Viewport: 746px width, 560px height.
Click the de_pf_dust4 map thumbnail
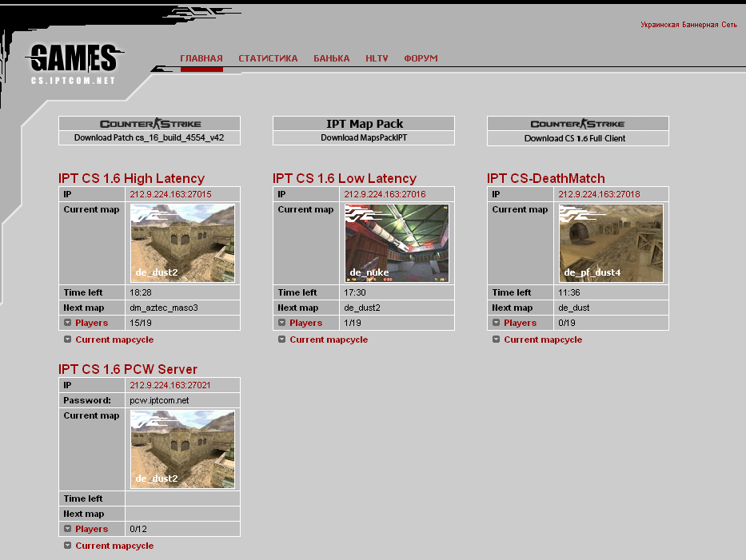611,244
